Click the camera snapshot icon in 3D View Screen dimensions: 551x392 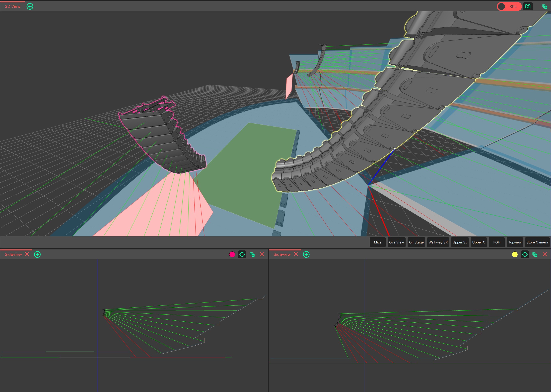(x=528, y=7)
